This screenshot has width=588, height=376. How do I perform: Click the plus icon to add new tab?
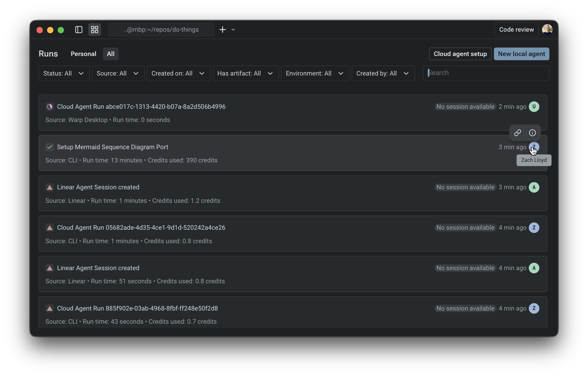(223, 30)
